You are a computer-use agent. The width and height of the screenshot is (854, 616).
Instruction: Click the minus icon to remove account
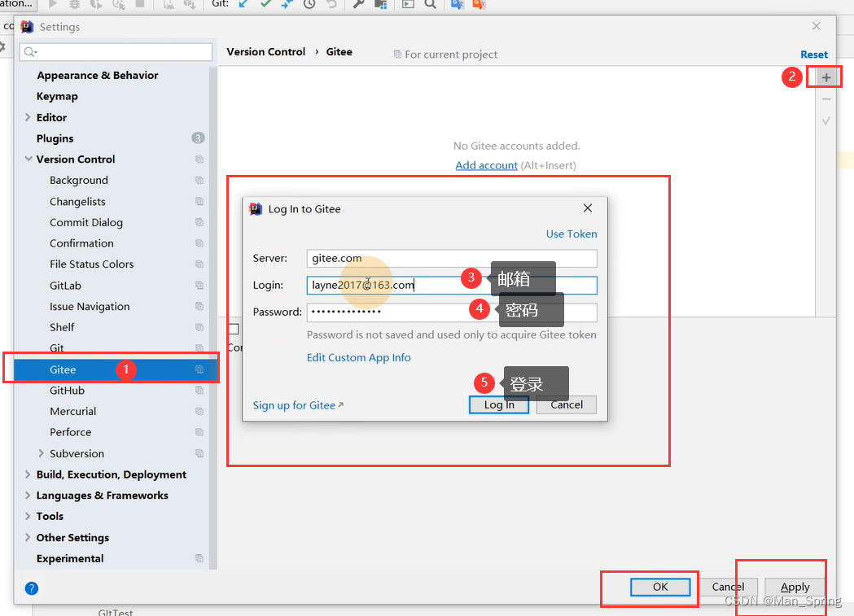click(826, 99)
